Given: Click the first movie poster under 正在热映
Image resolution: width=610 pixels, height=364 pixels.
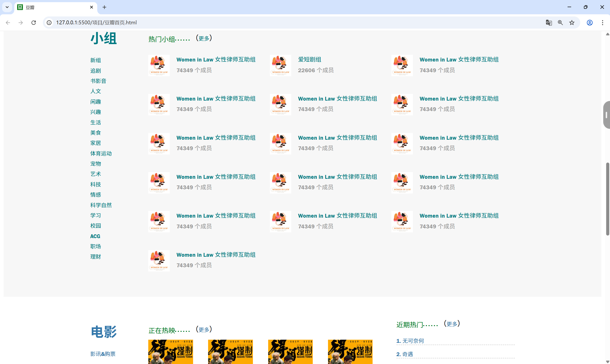Looking at the screenshot, I should point(170,352).
